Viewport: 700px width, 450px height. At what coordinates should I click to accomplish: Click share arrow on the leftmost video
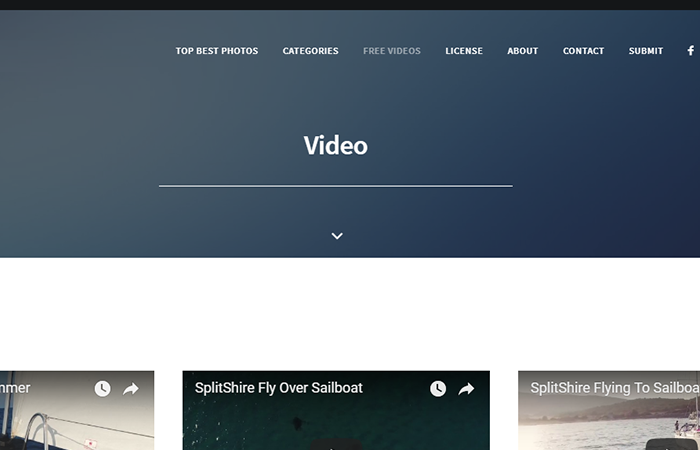[x=131, y=389]
